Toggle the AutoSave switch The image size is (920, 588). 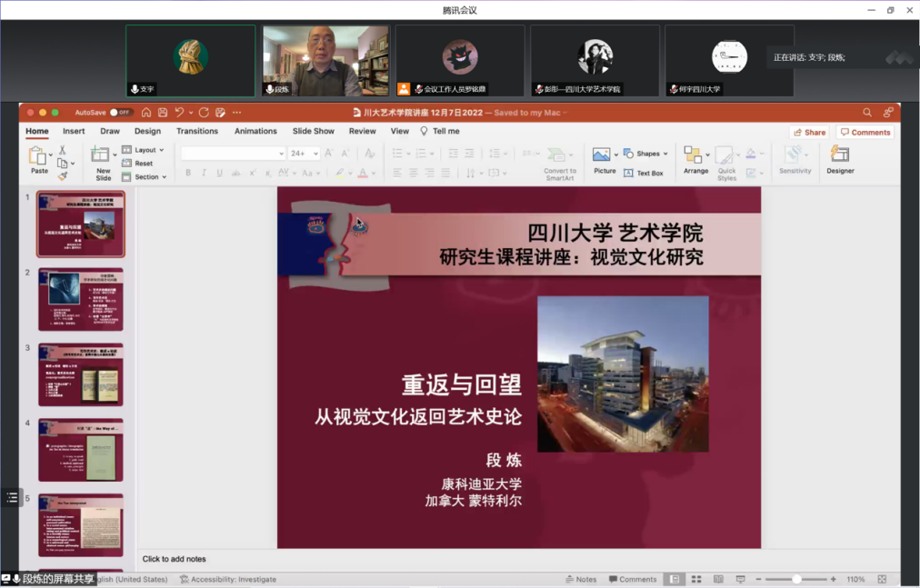tap(120, 113)
